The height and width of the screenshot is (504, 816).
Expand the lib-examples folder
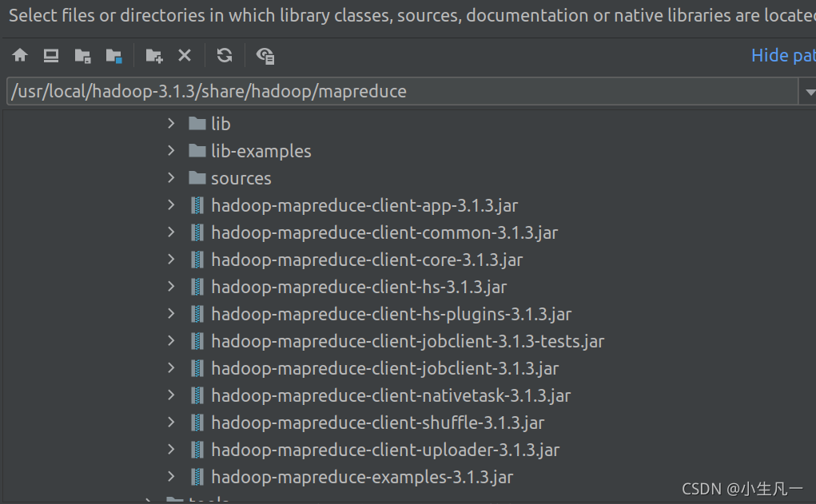coord(171,151)
